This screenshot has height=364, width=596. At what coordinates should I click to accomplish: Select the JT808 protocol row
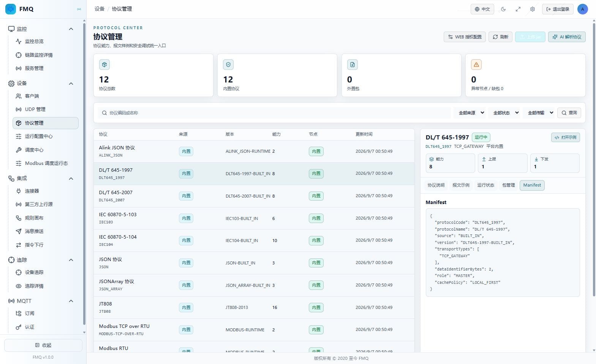254,307
